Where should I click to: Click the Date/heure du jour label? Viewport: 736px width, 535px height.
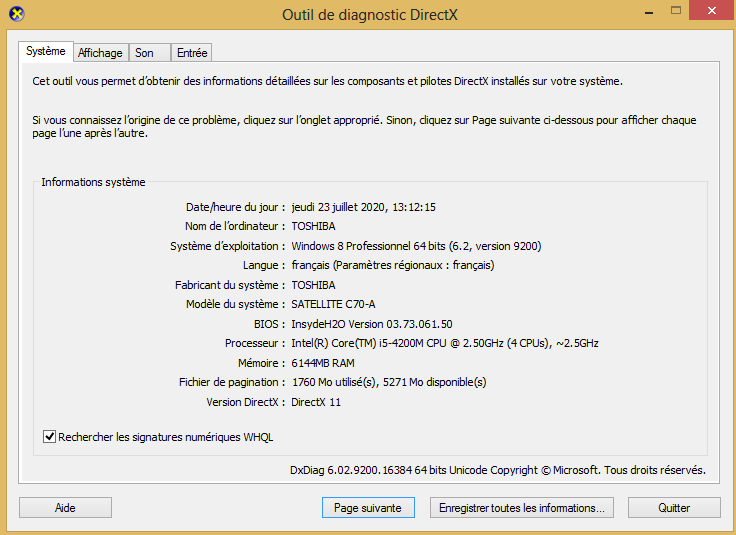click(235, 207)
